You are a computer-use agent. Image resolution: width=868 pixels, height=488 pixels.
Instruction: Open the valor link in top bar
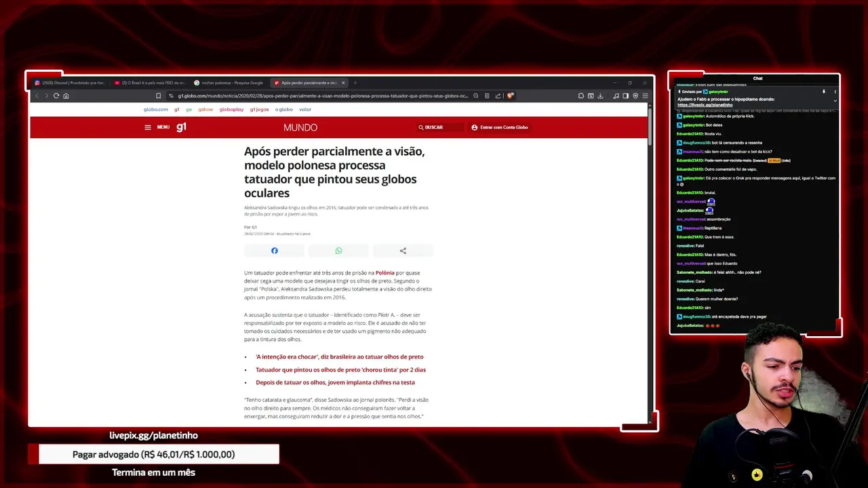pos(305,109)
